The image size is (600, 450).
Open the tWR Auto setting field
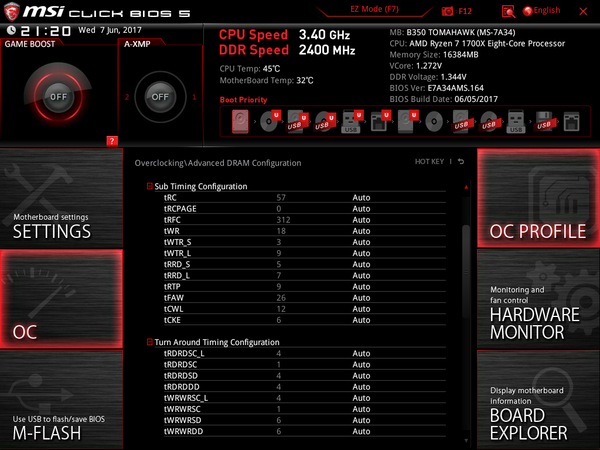(361, 231)
